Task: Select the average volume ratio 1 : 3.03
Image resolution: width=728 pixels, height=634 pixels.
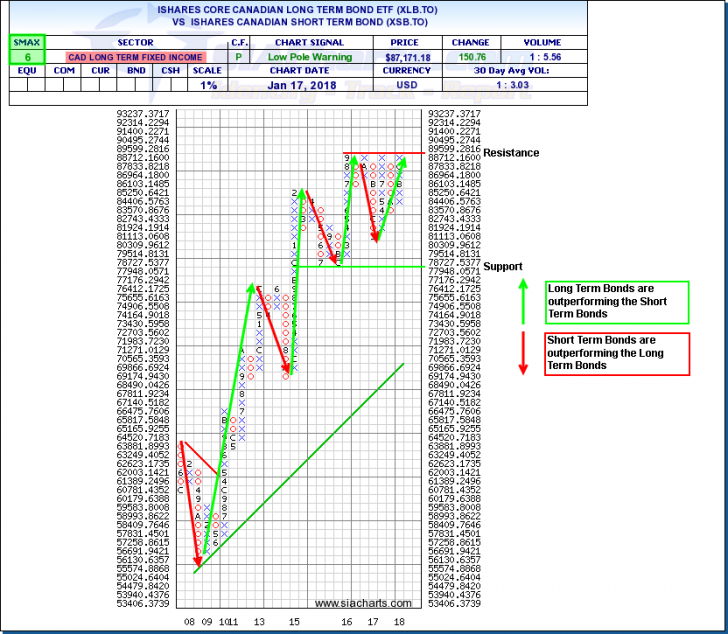Action: click(x=513, y=85)
